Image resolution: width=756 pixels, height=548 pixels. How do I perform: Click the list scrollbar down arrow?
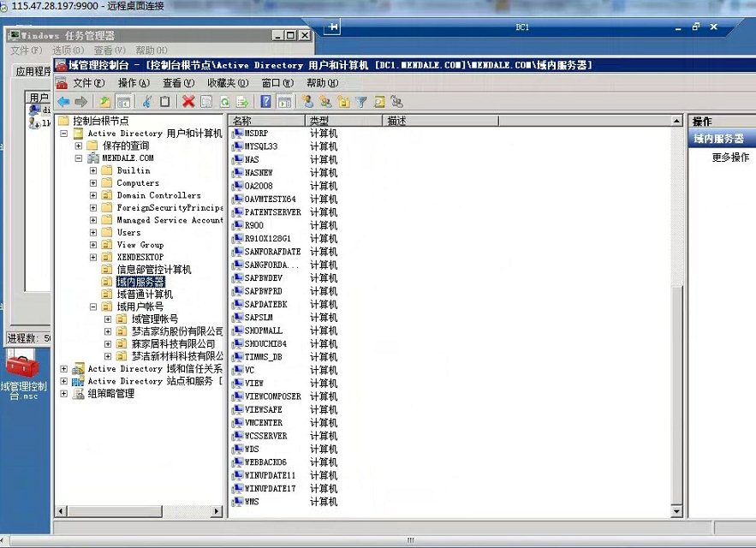click(676, 511)
